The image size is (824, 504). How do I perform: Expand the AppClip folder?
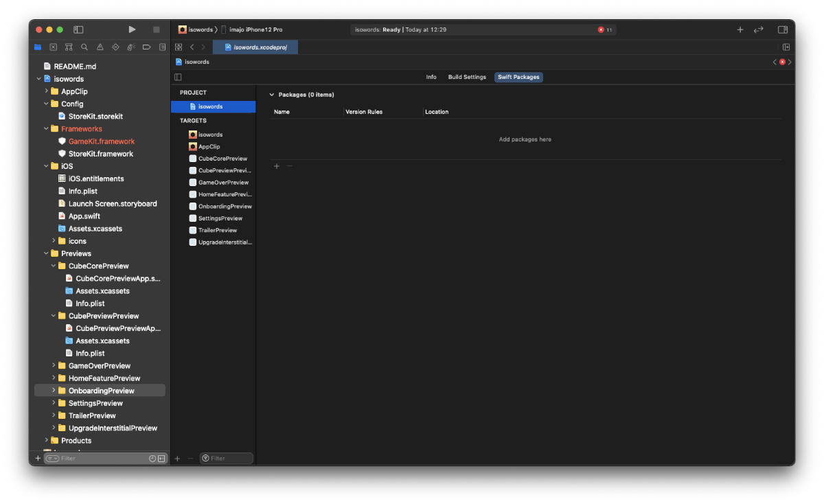pos(47,91)
